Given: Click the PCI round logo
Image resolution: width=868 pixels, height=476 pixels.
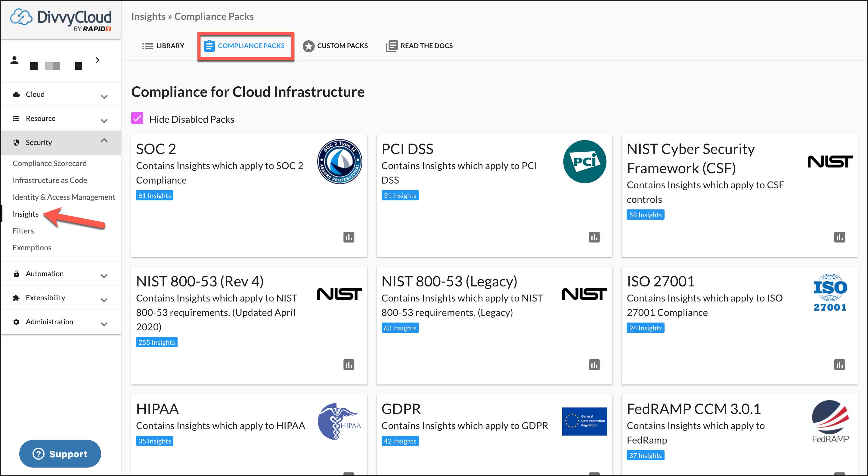Looking at the screenshot, I should (x=584, y=162).
